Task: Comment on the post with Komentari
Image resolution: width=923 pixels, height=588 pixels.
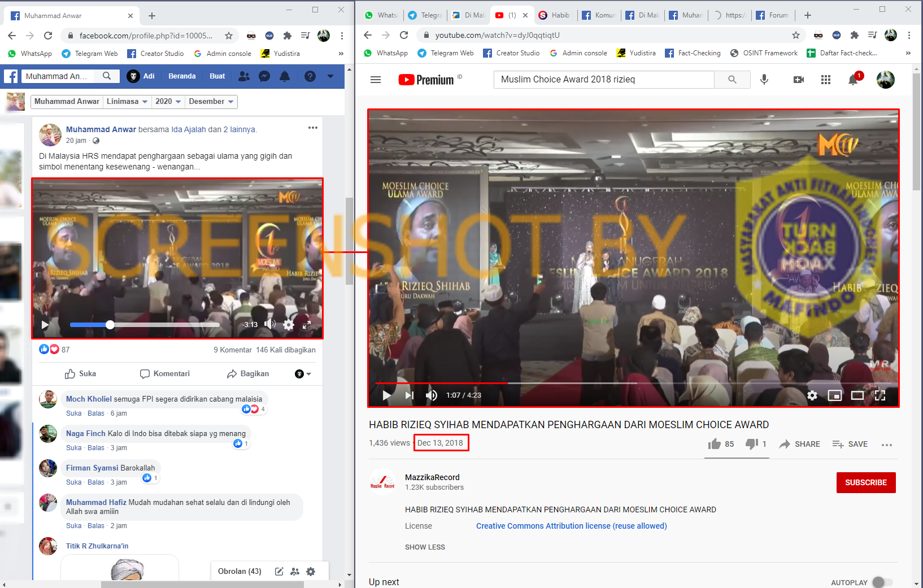Action: (x=165, y=374)
